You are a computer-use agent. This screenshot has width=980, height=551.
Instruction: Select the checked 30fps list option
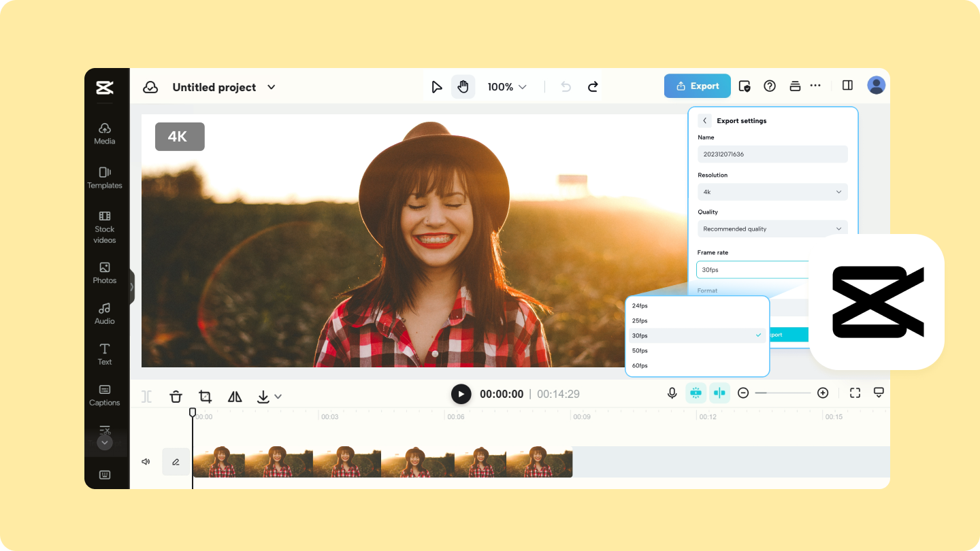coord(697,335)
